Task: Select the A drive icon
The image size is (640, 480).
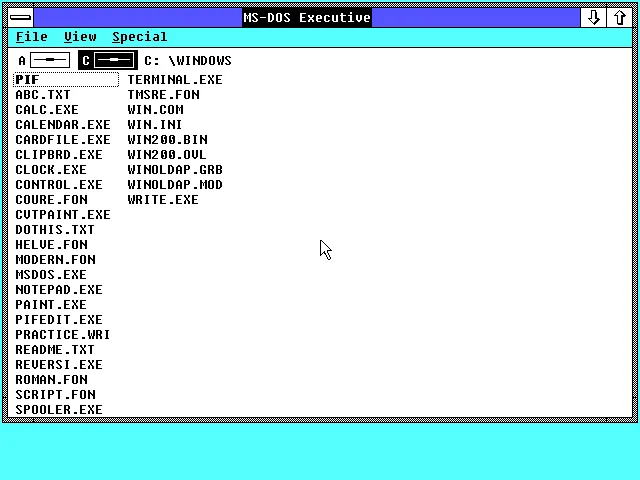Action: [44, 60]
